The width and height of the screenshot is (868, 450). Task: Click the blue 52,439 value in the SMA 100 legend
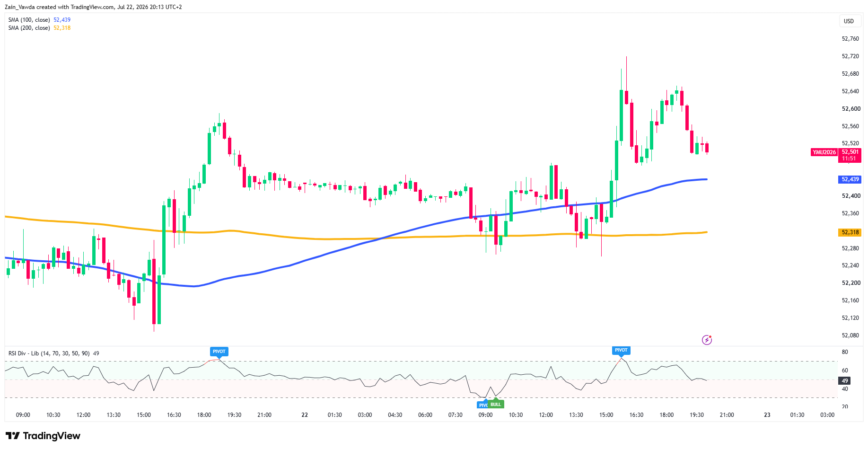62,20
